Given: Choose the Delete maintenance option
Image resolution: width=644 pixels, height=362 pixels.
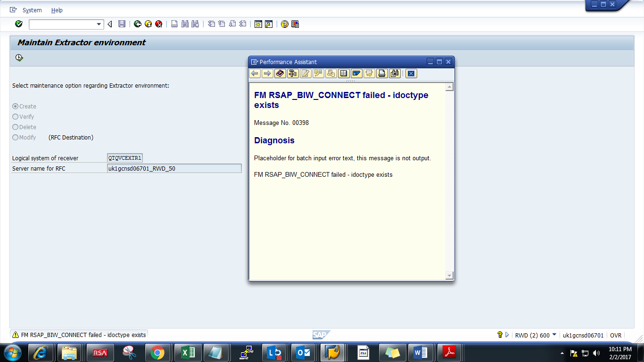Looking at the screenshot, I should click(16, 127).
